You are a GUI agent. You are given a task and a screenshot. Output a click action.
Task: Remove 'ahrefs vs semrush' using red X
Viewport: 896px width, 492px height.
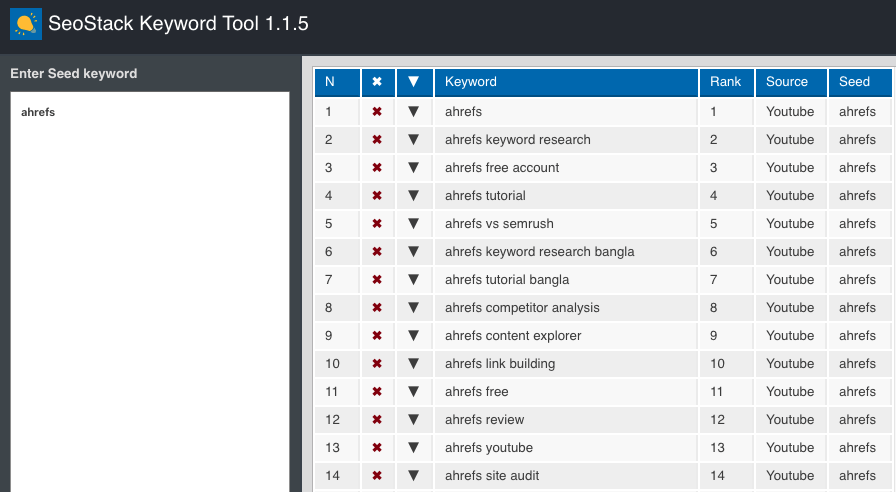click(x=377, y=224)
